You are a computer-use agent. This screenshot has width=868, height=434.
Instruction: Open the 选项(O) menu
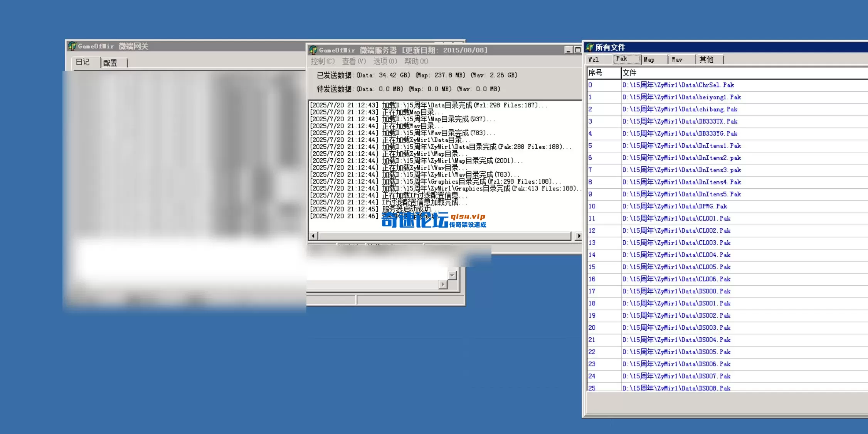click(x=385, y=61)
